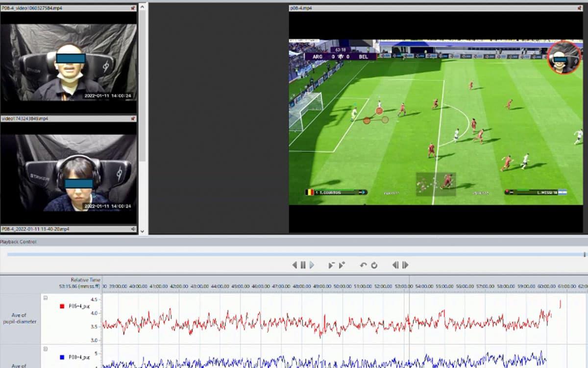This screenshot has height=368, width=588.
Task: Click the undo curved-arrow icon
Action: (363, 265)
